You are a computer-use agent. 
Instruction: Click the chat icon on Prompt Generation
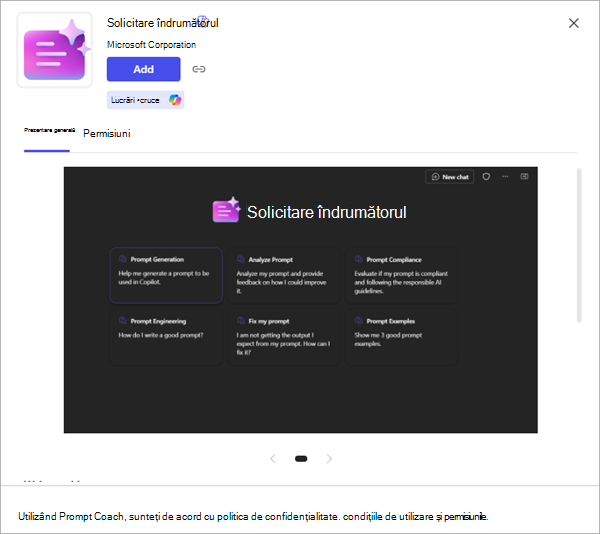coord(122,259)
